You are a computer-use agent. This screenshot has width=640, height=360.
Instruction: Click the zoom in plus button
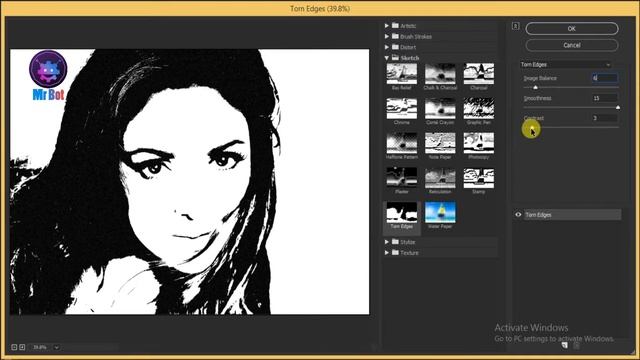point(22,347)
